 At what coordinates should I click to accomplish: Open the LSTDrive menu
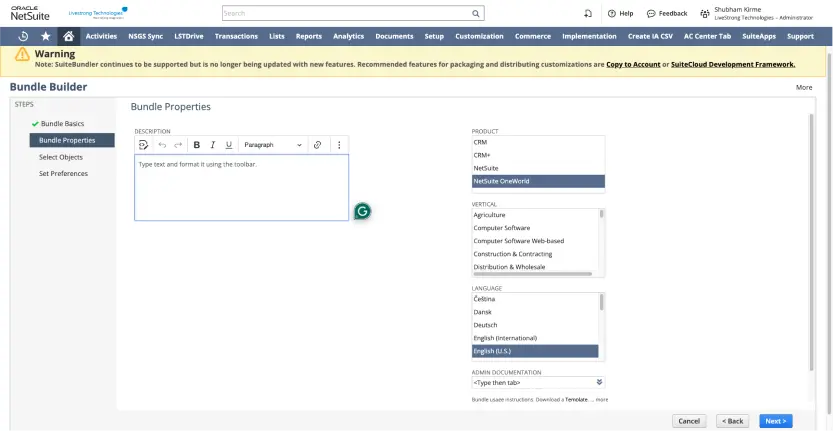[189, 36]
